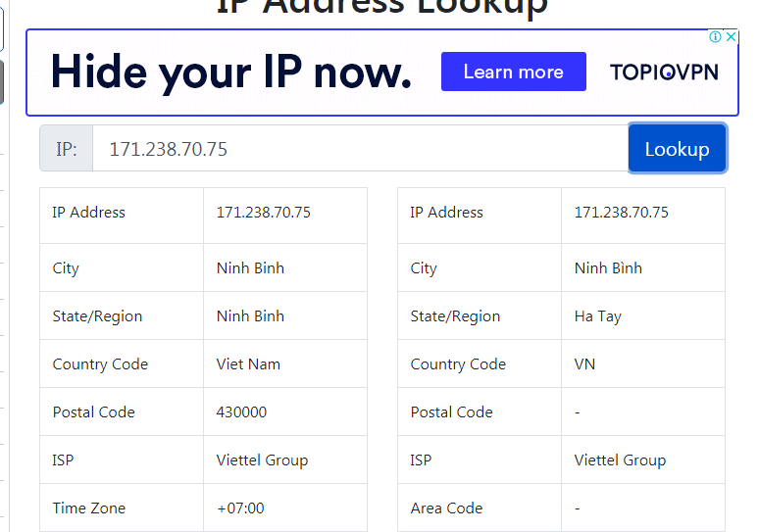
Task: Click the IP Address Lookup page heading
Action: (x=381, y=7)
